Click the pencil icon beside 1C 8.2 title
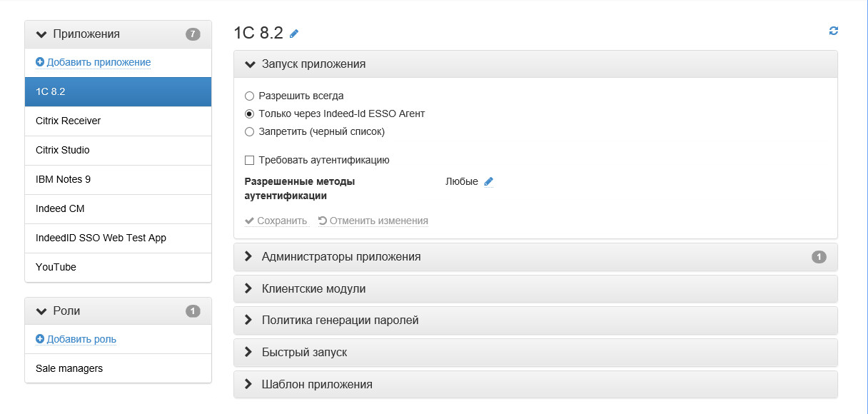 click(x=294, y=34)
